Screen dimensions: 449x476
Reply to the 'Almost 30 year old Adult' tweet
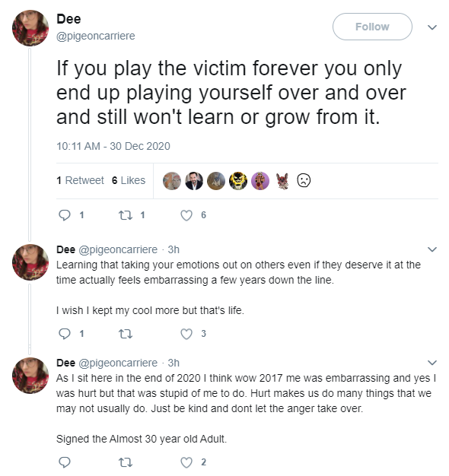[65, 462]
